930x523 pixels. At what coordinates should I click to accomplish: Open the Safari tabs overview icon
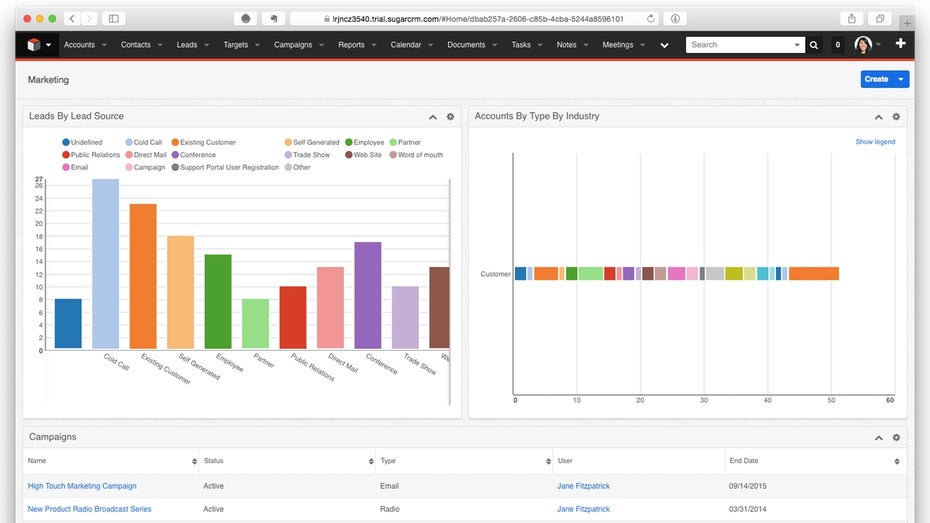click(880, 19)
